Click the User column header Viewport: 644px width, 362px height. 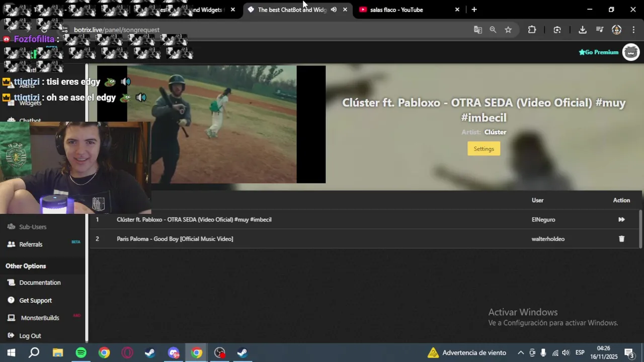(537, 200)
